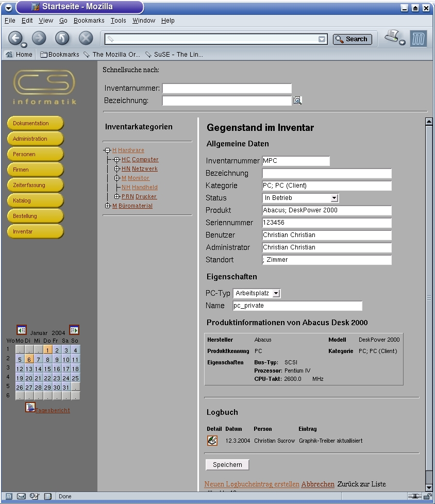Click the Speichern button
This screenshot has height=504, width=435.
coord(227,465)
